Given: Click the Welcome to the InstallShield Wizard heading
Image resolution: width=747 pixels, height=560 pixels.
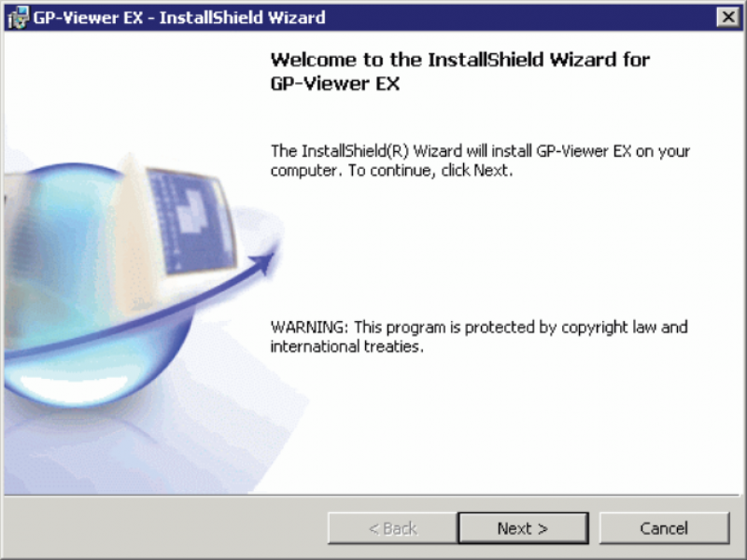Looking at the screenshot, I should pos(460,60).
